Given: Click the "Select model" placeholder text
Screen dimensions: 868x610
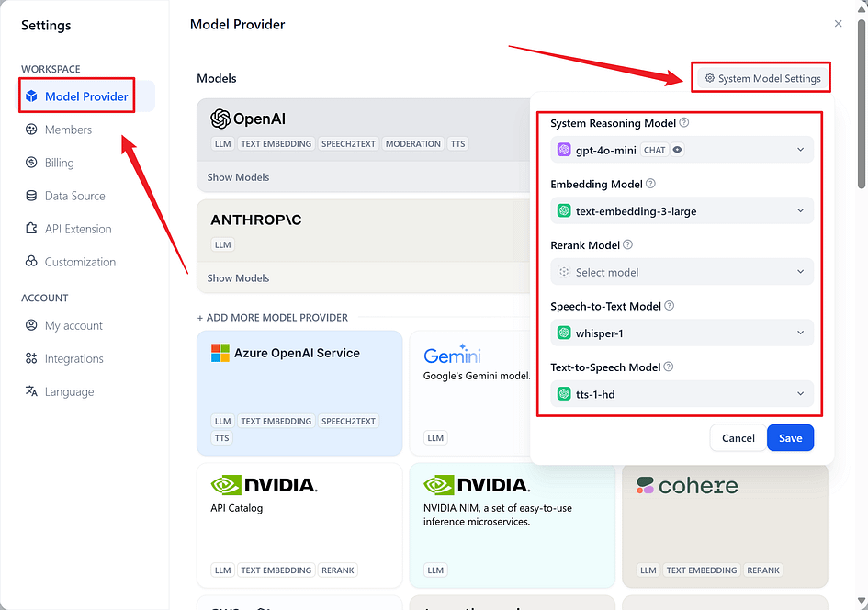Looking at the screenshot, I should coord(607,272).
